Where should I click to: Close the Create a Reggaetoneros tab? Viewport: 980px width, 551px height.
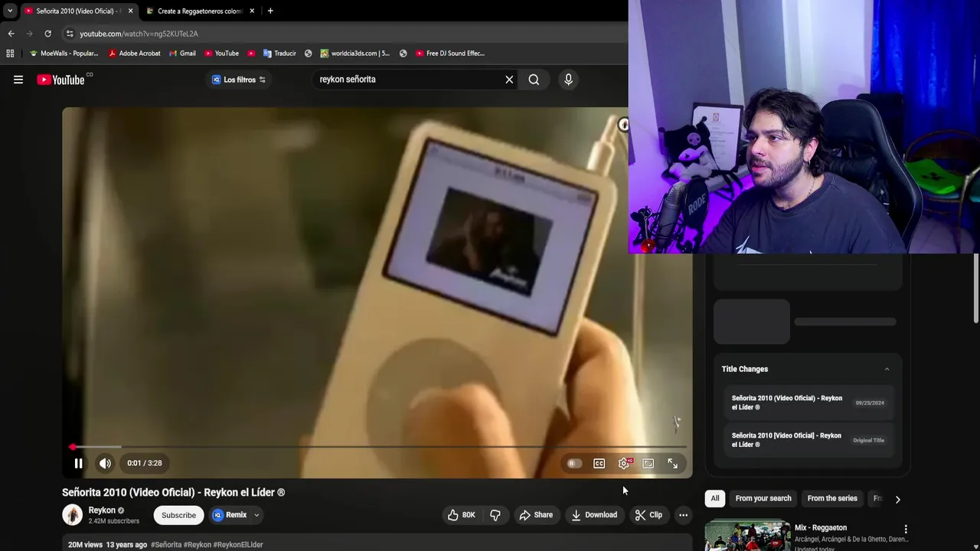(252, 11)
